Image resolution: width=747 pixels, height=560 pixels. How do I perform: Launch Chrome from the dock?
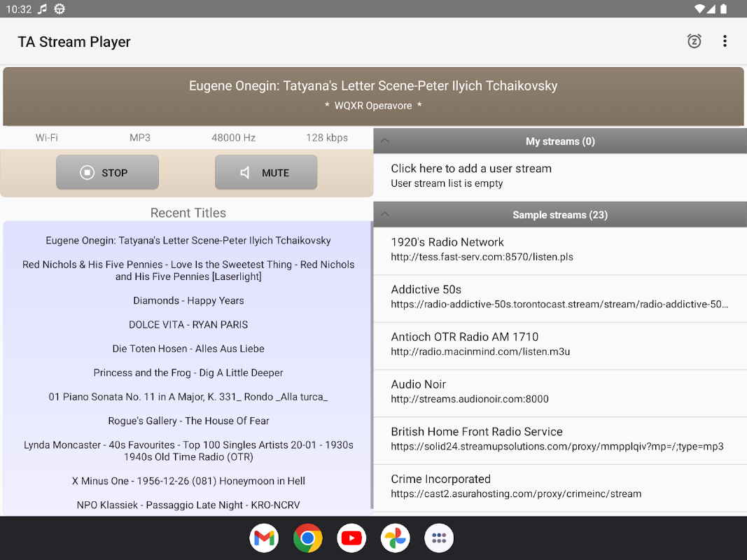[x=308, y=538]
